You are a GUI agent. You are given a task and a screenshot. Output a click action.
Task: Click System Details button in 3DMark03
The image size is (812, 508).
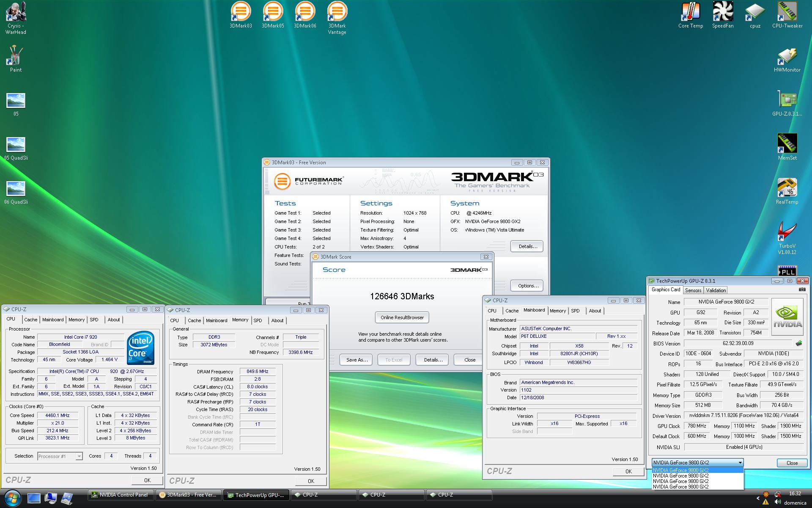click(527, 246)
